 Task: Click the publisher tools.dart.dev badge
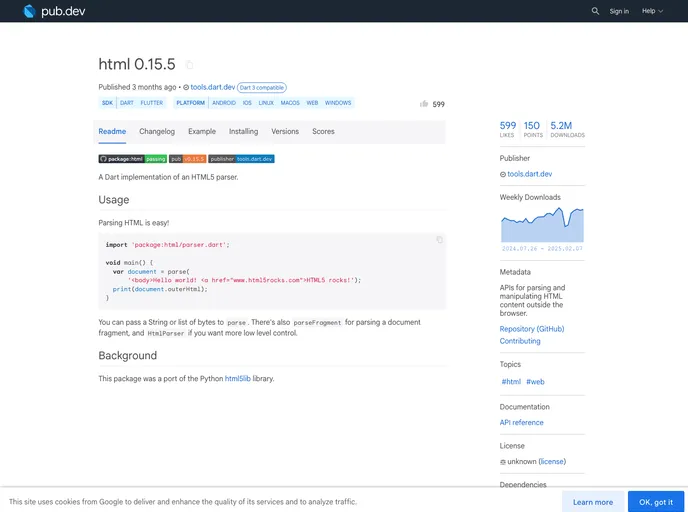pyautogui.click(x=241, y=159)
